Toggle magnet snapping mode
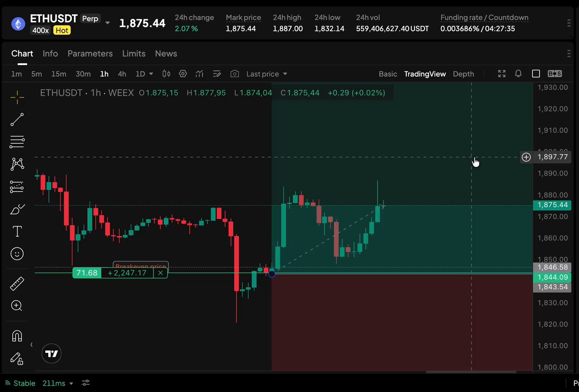Viewport: 579px width, 392px height. click(x=17, y=336)
